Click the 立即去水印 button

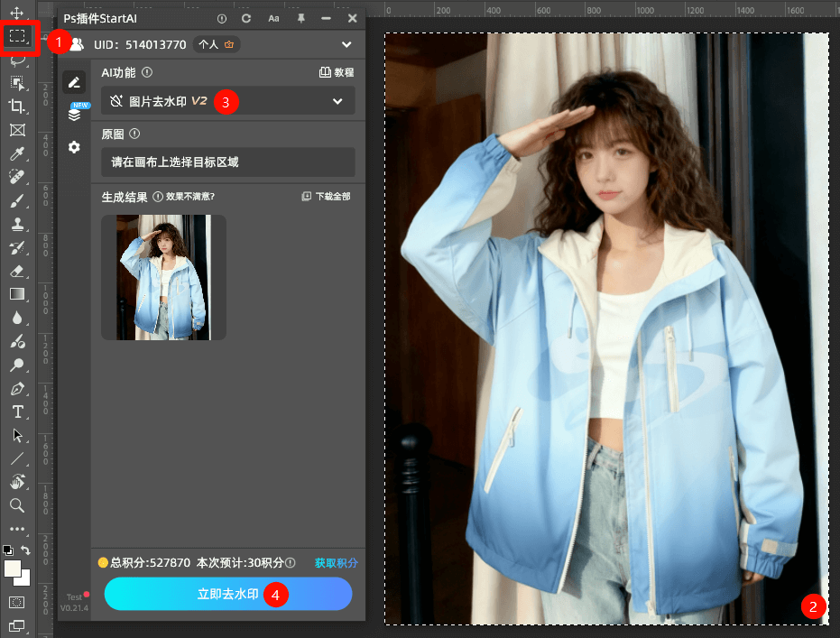click(x=228, y=595)
